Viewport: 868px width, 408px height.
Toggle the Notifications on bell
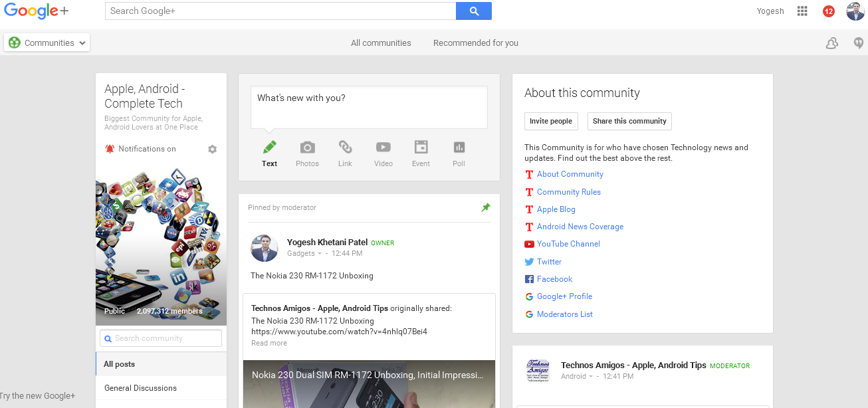coord(110,149)
